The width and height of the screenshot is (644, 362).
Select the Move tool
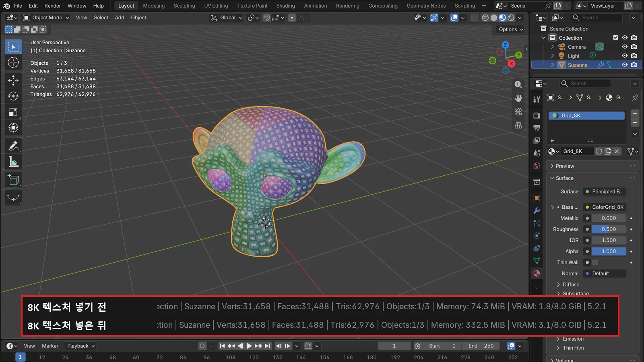pos(13,80)
